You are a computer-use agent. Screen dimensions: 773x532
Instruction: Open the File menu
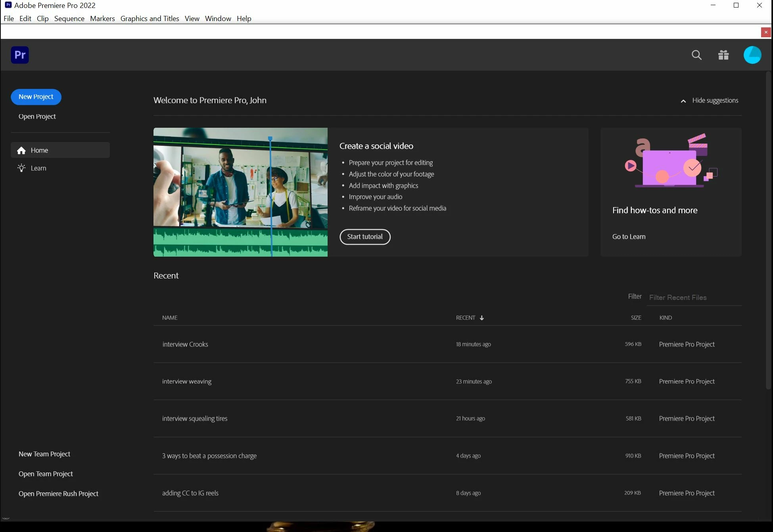point(8,19)
